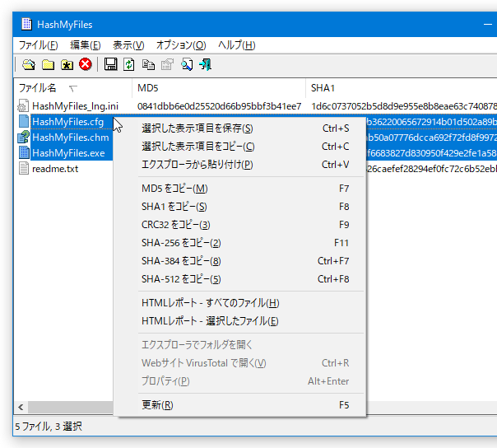Click the green refresh icon
The width and height of the screenshot is (497, 448).
128,64
